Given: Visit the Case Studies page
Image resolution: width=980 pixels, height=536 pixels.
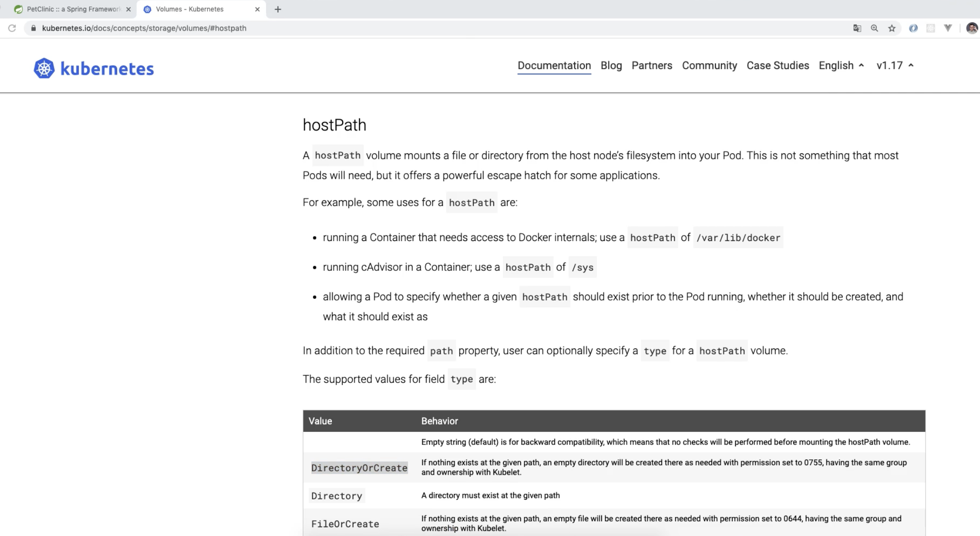Looking at the screenshot, I should [777, 65].
